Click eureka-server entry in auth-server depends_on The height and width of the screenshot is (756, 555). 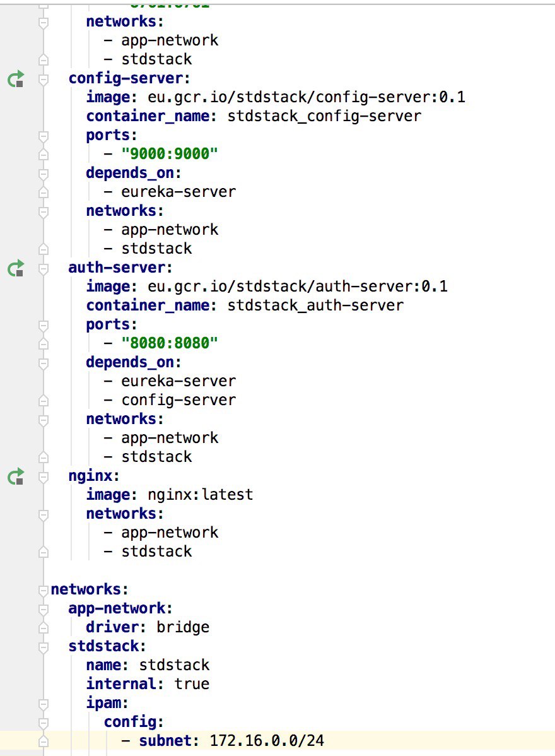(178, 381)
